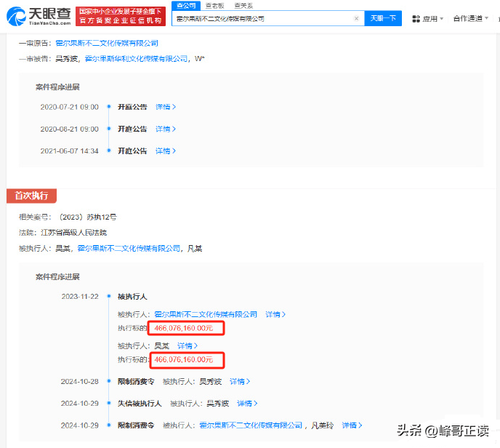Open company link in 2024-10-29 限制消费令 row

pos(251,425)
